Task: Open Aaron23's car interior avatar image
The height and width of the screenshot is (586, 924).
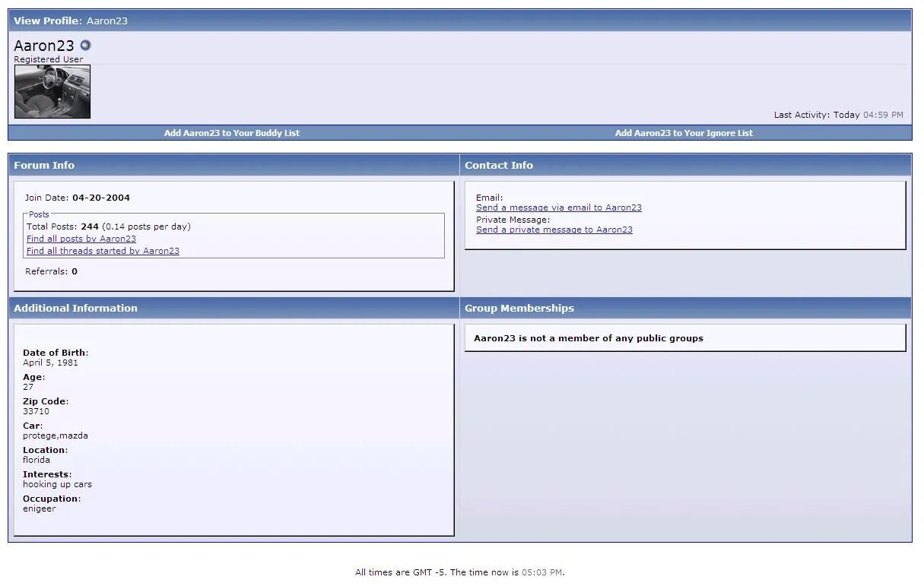Action: (x=52, y=92)
